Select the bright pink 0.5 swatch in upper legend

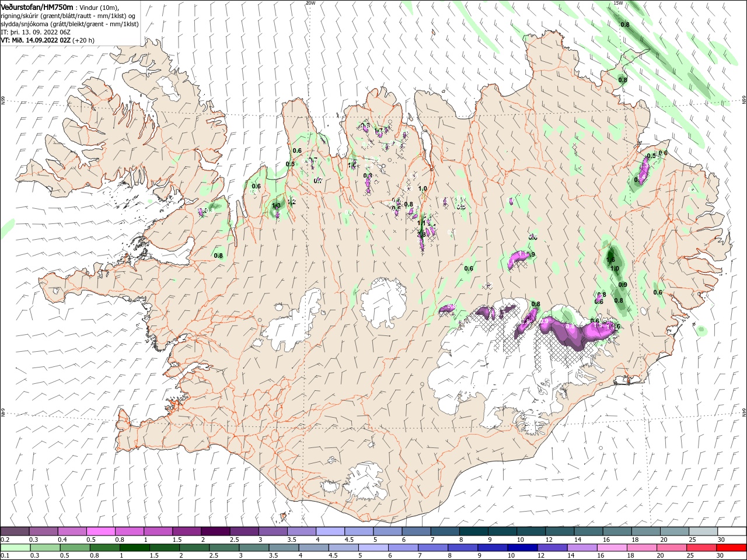(x=100, y=531)
